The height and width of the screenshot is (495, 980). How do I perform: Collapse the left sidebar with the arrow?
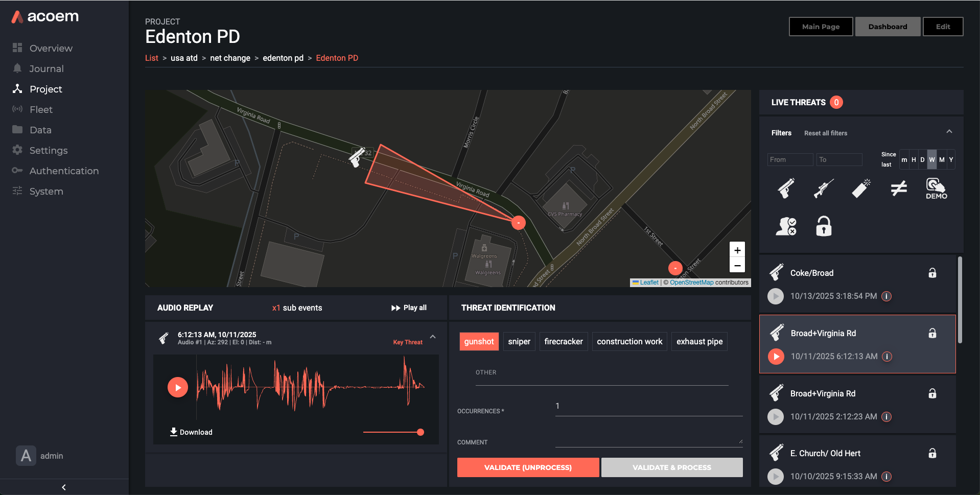[63, 487]
